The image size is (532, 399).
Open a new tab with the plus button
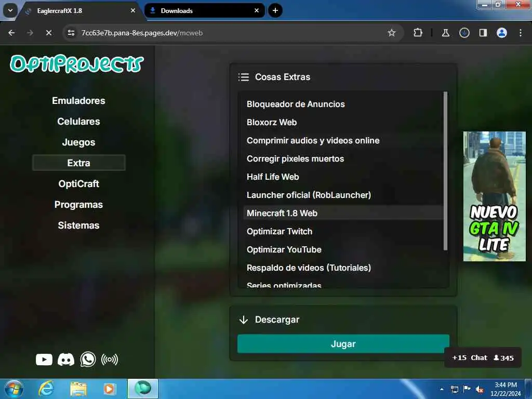tap(275, 10)
